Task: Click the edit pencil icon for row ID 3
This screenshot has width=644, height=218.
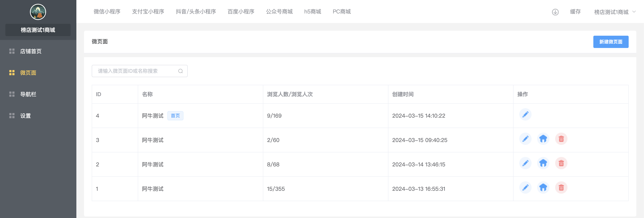Action: pyautogui.click(x=525, y=139)
